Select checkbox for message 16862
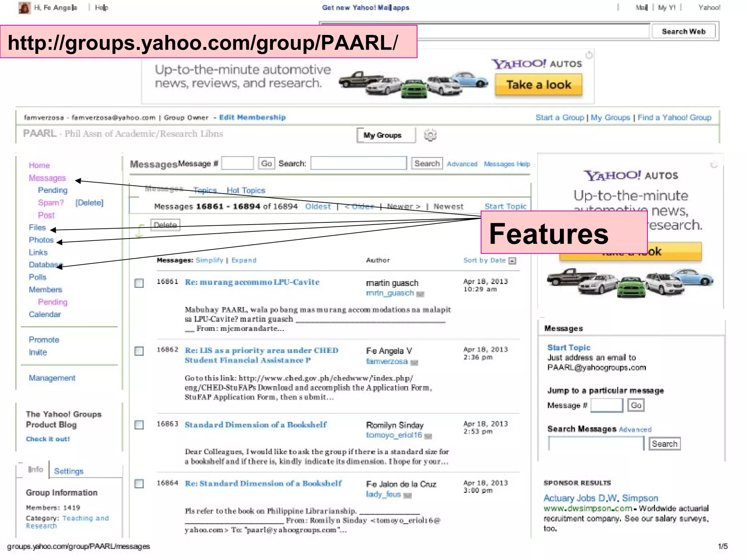The height and width of the screenshot is (560, 747). coord(139,351)
